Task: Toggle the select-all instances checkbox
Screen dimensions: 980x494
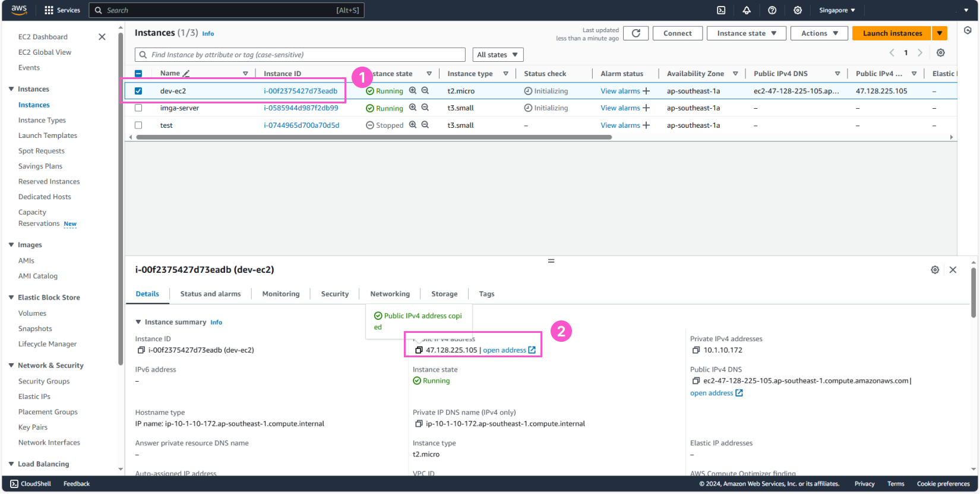Action: point(138,74)
